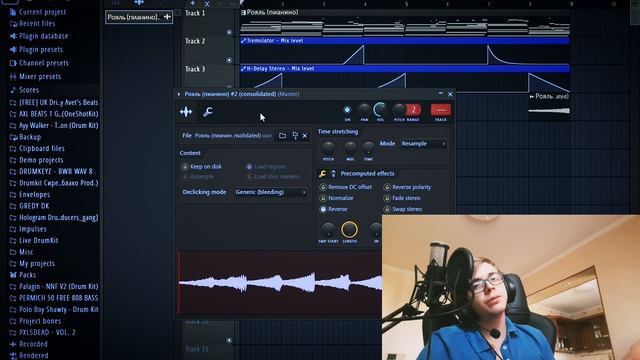This screenshot has height=360, width=640.
Task: Browse for sample file with folder icon
Action: (x=282, y=136)
